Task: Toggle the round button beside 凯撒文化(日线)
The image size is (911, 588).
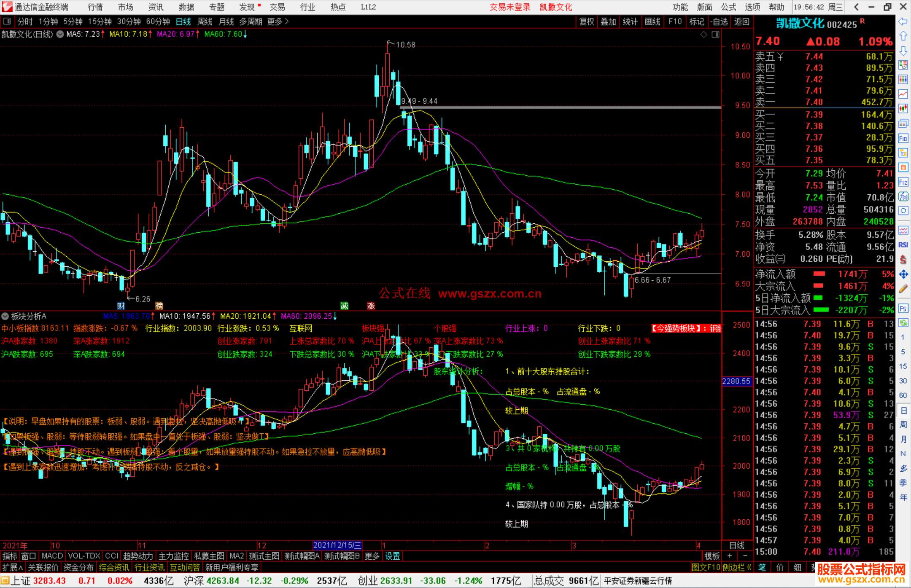Action: [60, 34]
